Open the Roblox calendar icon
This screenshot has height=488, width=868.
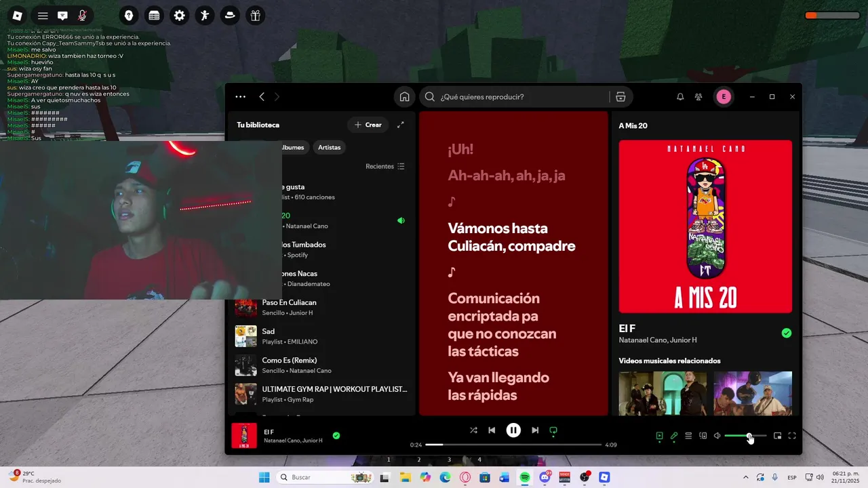coord(154,16)
